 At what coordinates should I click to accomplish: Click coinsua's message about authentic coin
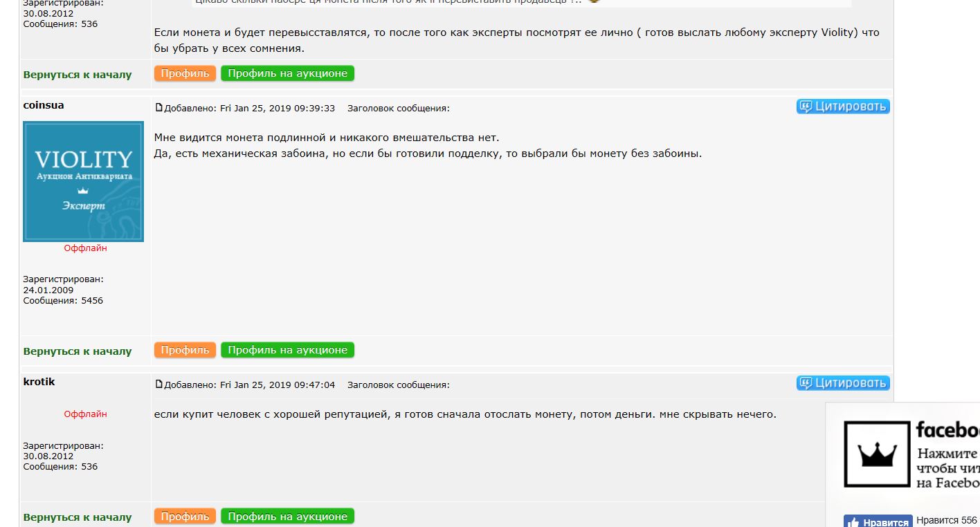[428, 145]
